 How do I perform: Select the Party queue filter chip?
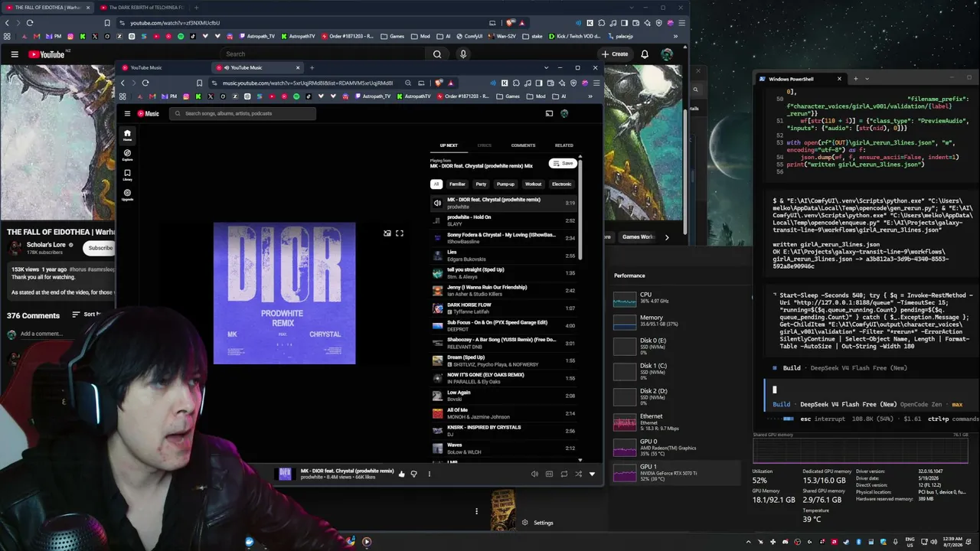tap(481, 184)
